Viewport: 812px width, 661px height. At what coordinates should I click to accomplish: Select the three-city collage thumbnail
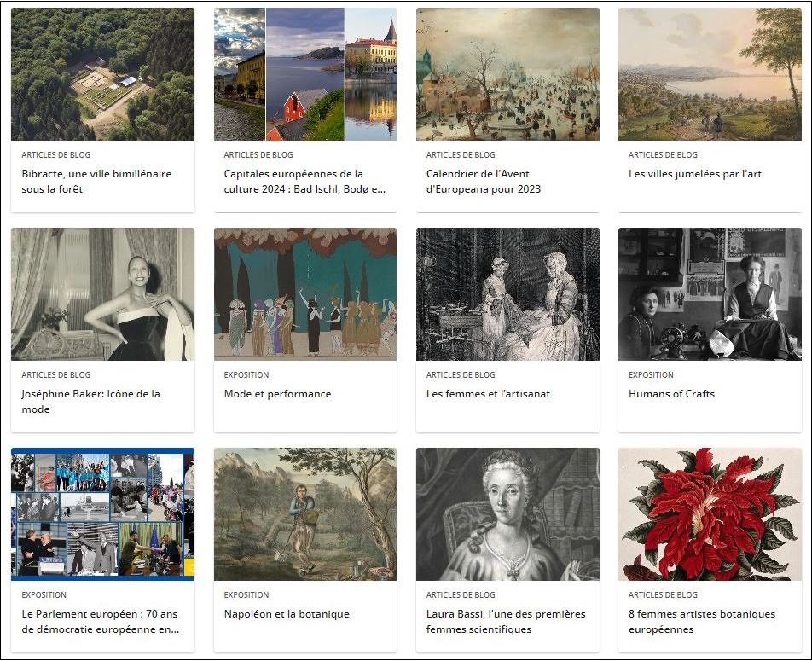click(x=305, y=74)
